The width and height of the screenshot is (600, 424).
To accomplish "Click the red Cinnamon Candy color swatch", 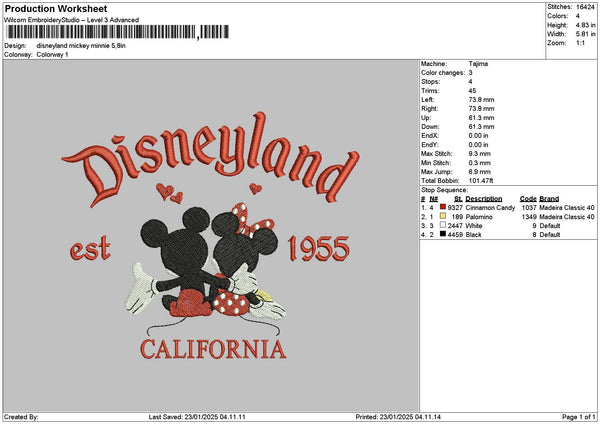I will (x=443, y=207).
